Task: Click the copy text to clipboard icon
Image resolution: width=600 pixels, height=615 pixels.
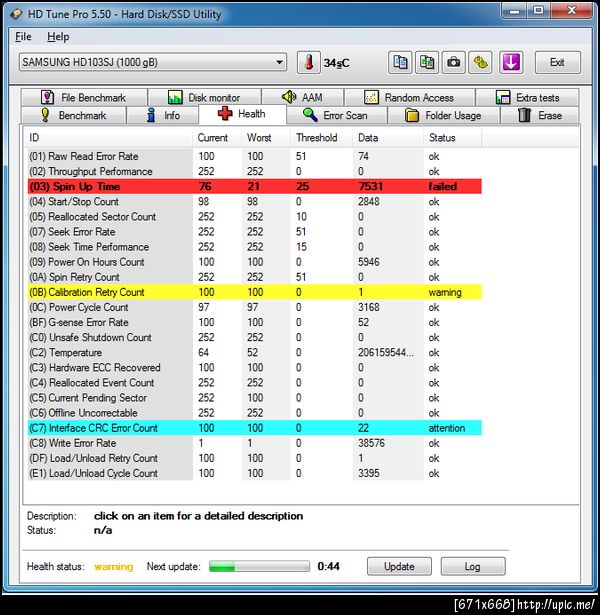Action: click(x=400, y=62)
